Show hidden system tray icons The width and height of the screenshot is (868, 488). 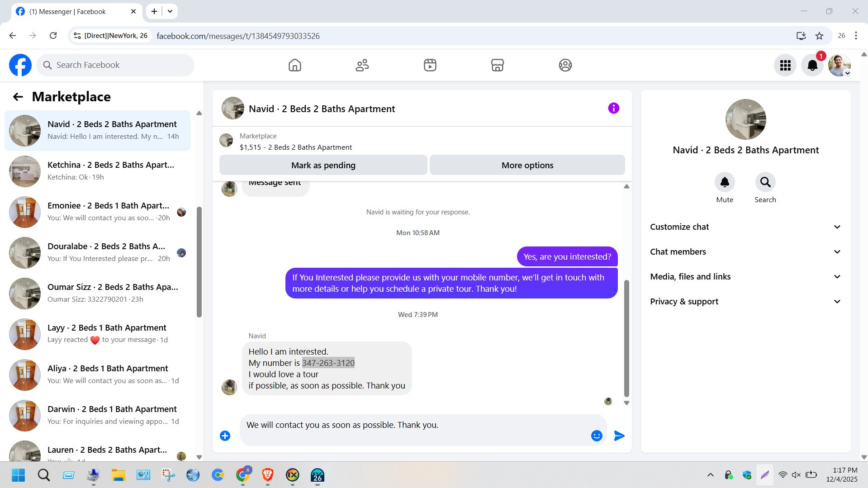tap(711, 475)
